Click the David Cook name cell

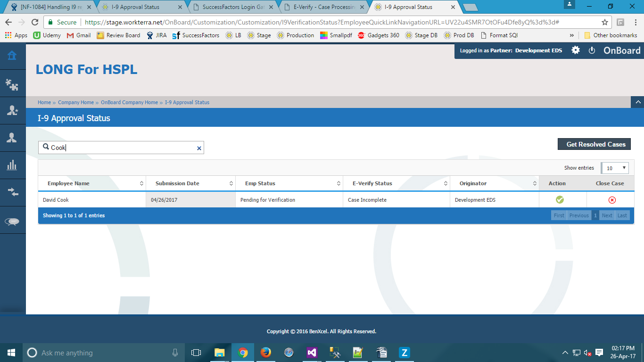(x=92, y=200)
